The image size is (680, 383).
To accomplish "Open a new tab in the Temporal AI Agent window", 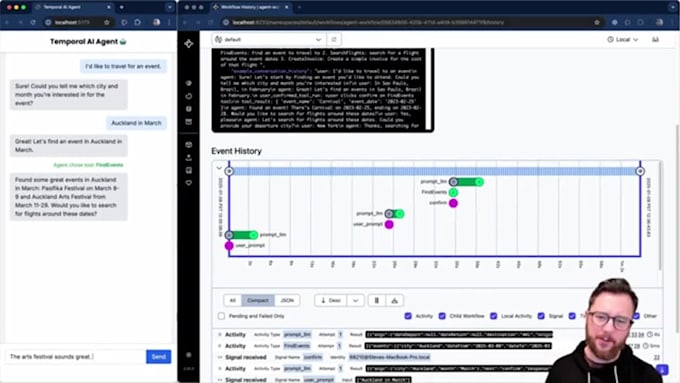I will click(x=121, y=7).
